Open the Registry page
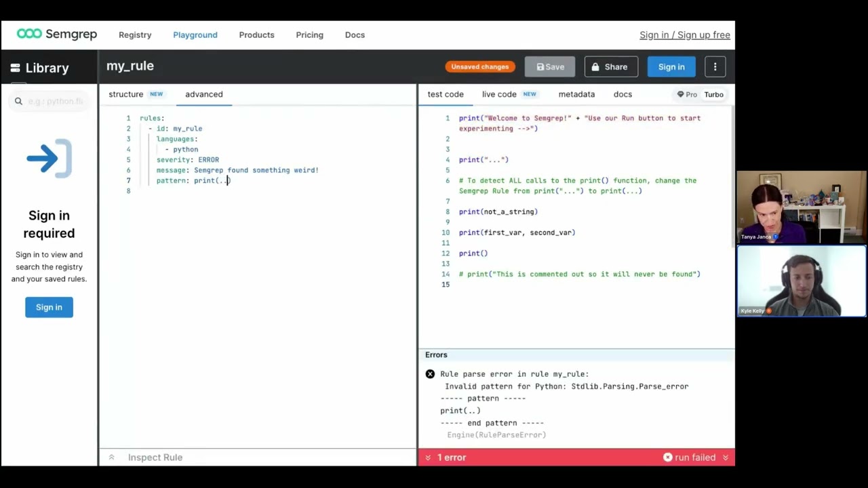868x488 pixels. (x=135, y=35)
